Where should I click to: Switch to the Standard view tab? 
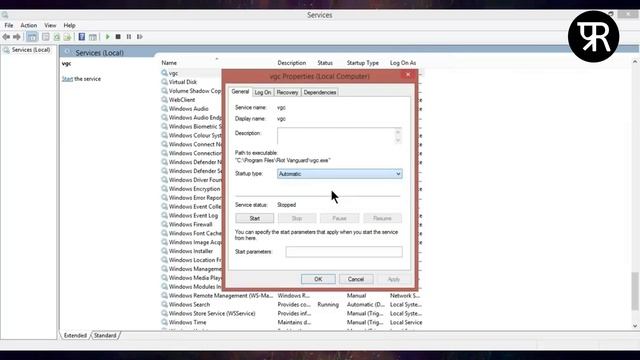point(105,336)
